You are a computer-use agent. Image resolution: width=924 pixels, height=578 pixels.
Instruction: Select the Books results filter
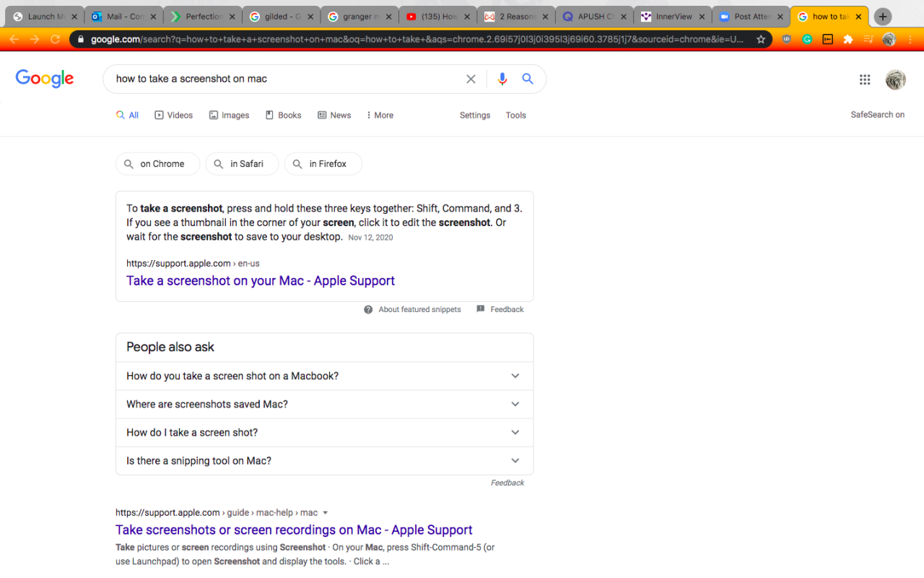click(x=283, y=116)
